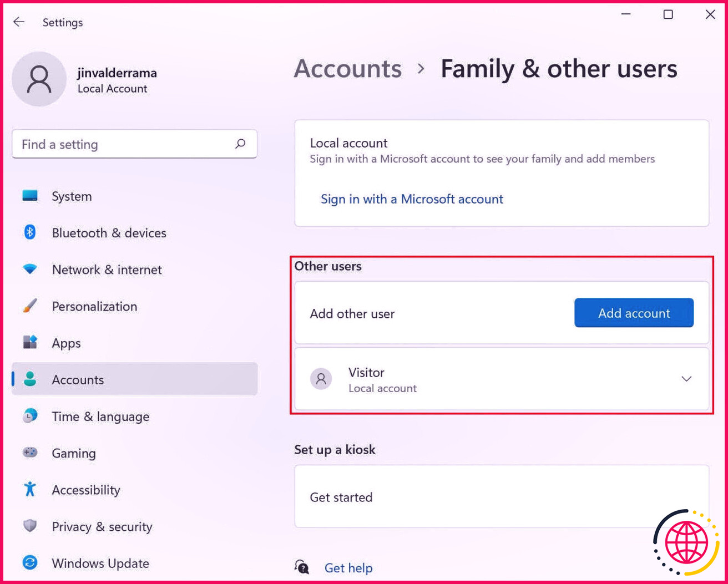Click the Network wifi icon
The height and width of the screenshot is (584, 728).
tap(30, 269)
